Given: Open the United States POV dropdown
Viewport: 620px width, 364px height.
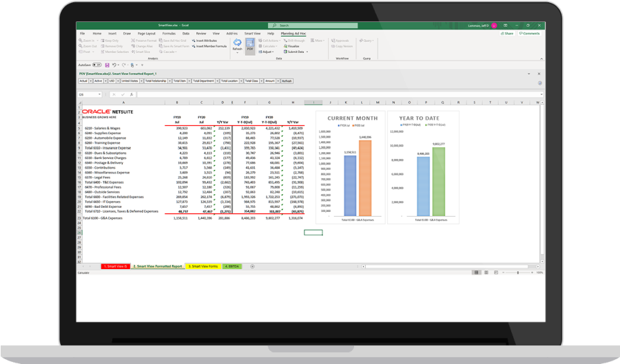Looking at the screenshot, I should click(141, 81).
